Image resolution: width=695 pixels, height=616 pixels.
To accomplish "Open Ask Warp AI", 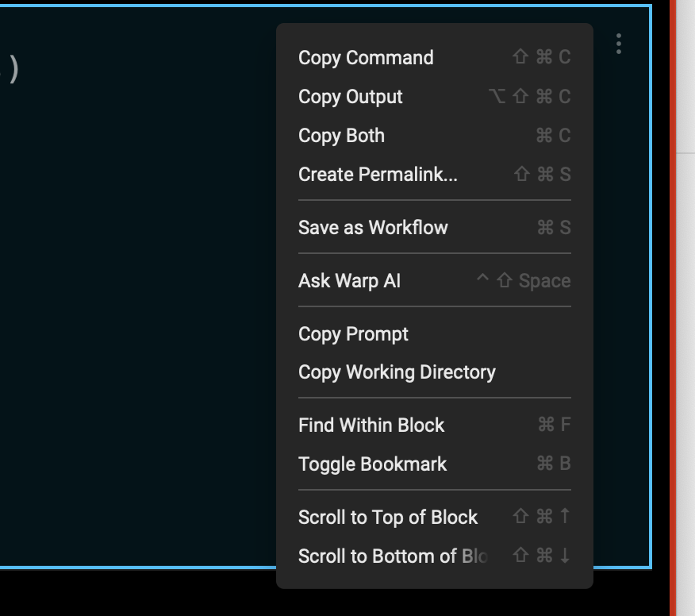I will pos(348,280).
